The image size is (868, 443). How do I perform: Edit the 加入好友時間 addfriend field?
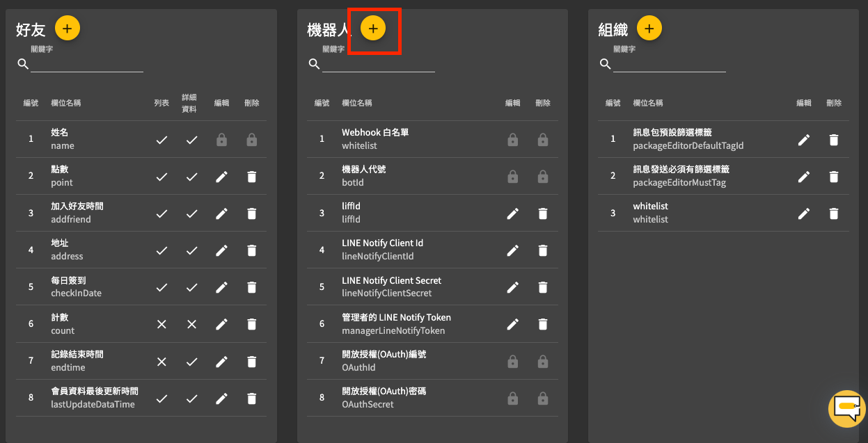[221, 214]
